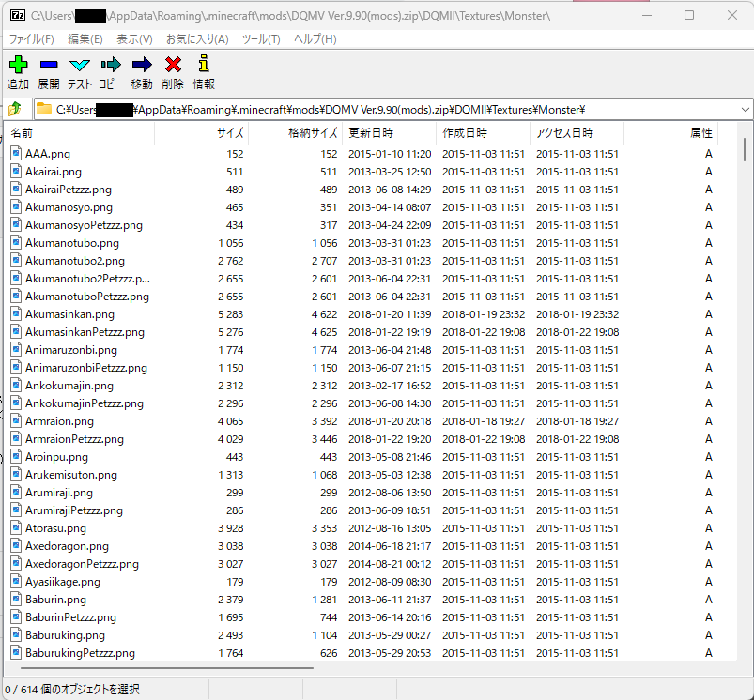754x700 pixels.
Task: Open the ファイル(F) menu
Action: point(32,38)
